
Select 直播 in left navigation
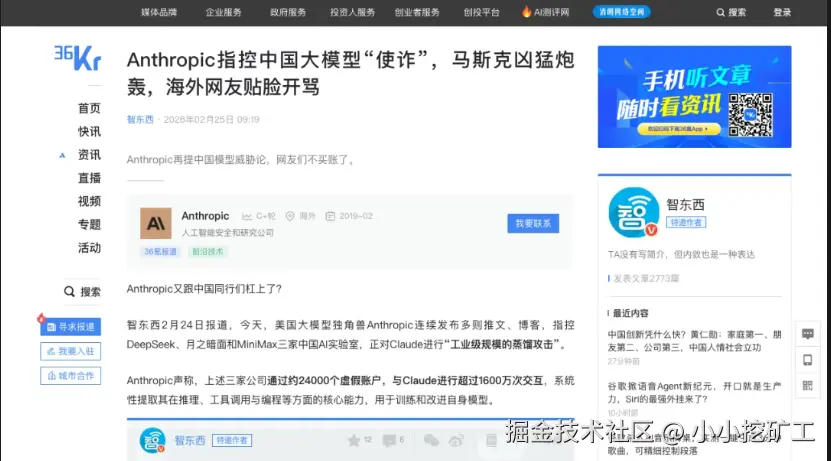[x=89, y=178]
